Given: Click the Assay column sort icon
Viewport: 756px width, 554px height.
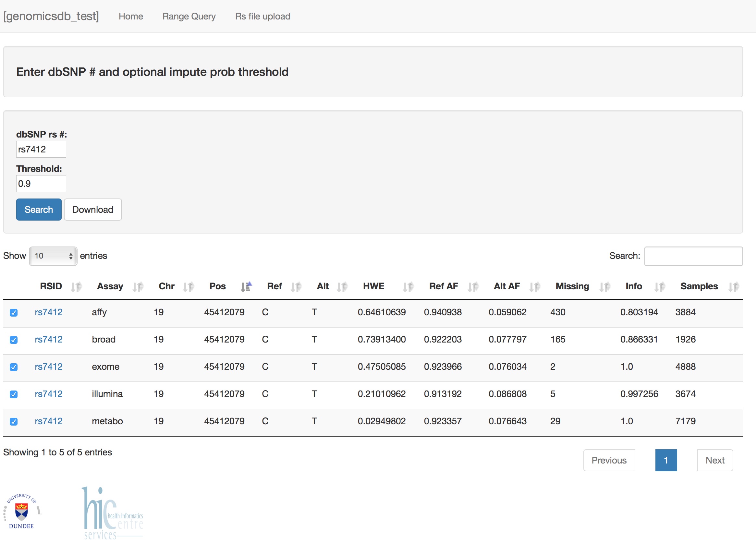Looking at the screenshot, I should coord(138,287).
